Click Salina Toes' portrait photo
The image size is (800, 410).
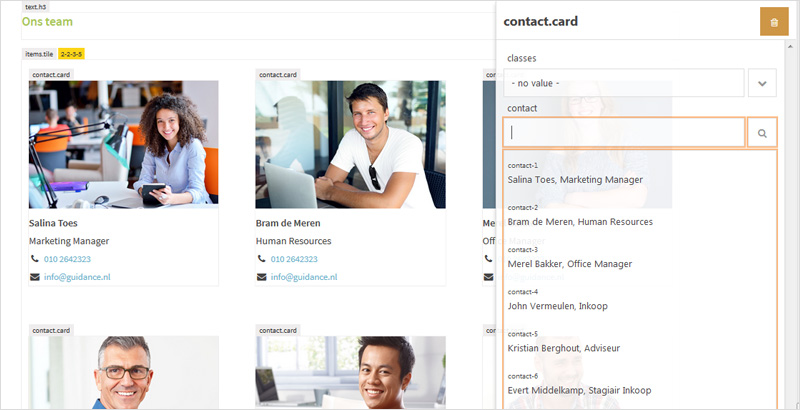click(x=123, y=144)
